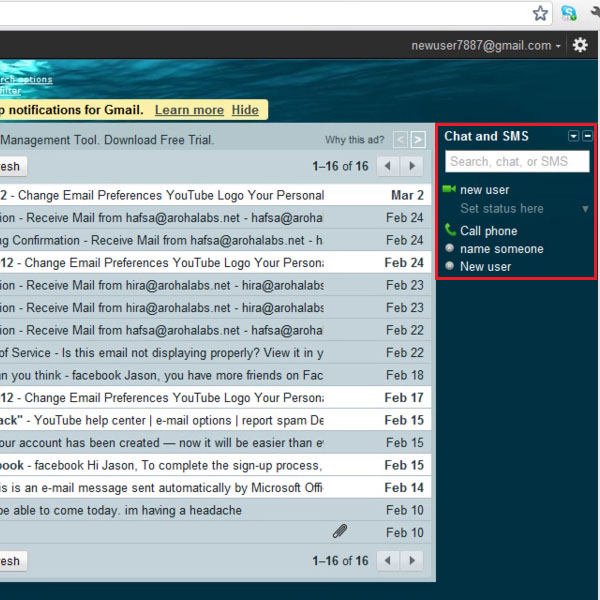Open Feb 24 Confirmation email from hafsa
Image resolution: width=600 pixels, height=600 pixels.
tap(215, 240)
